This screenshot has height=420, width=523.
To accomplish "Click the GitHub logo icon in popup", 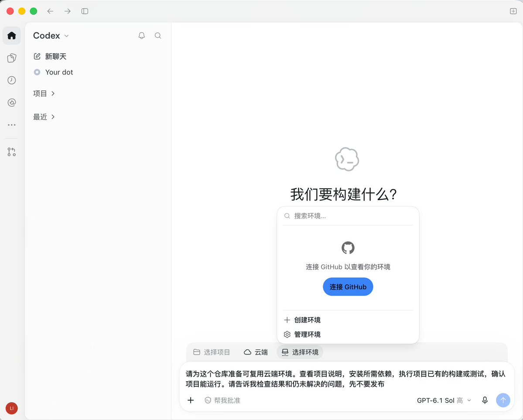I will click(348, 248).
